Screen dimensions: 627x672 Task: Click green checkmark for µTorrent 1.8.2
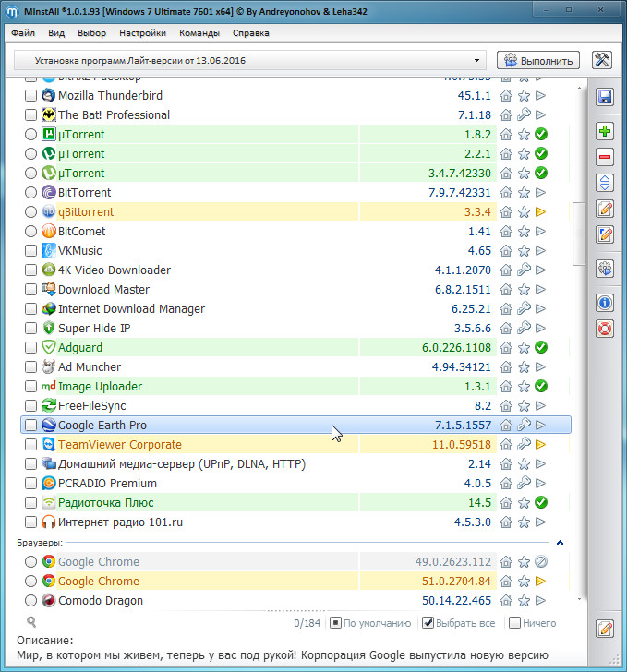tap(541, 134)
